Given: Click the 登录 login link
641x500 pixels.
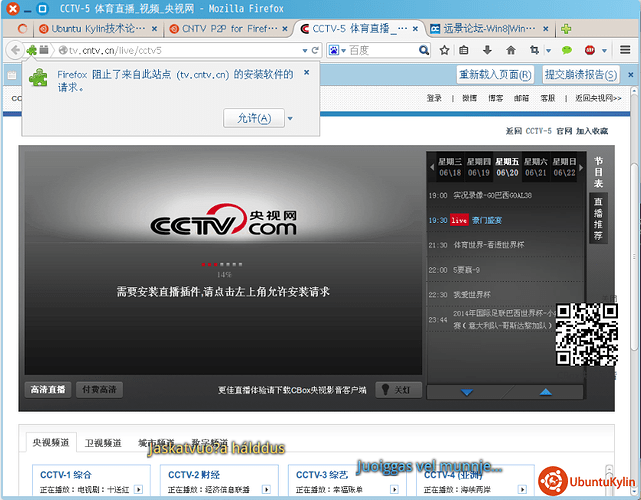Looking at the screenshot, I should coord(434,98).
